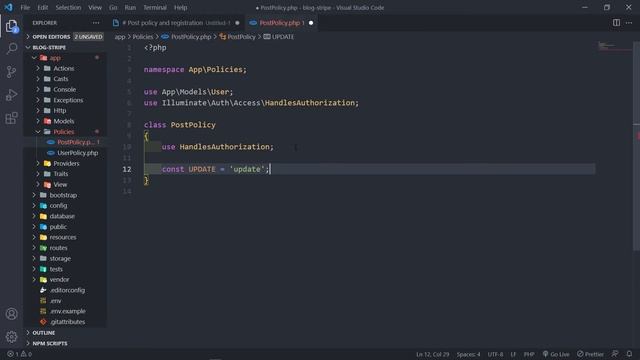Click the split editor right icon
This screenshot has height=360, width=640.
pyautogui.click(x=616, y=23)
